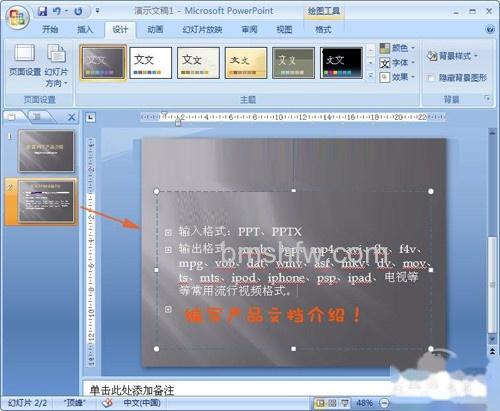
Task: Click bullet icon beside orange heading
Action: (x=168, y=309)
